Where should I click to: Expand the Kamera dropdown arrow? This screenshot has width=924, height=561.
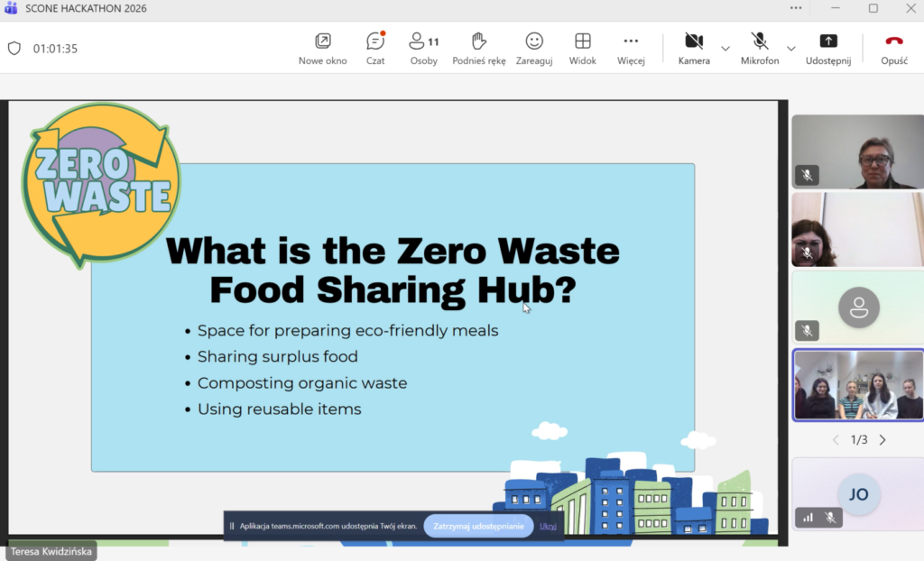coord(725,49)
